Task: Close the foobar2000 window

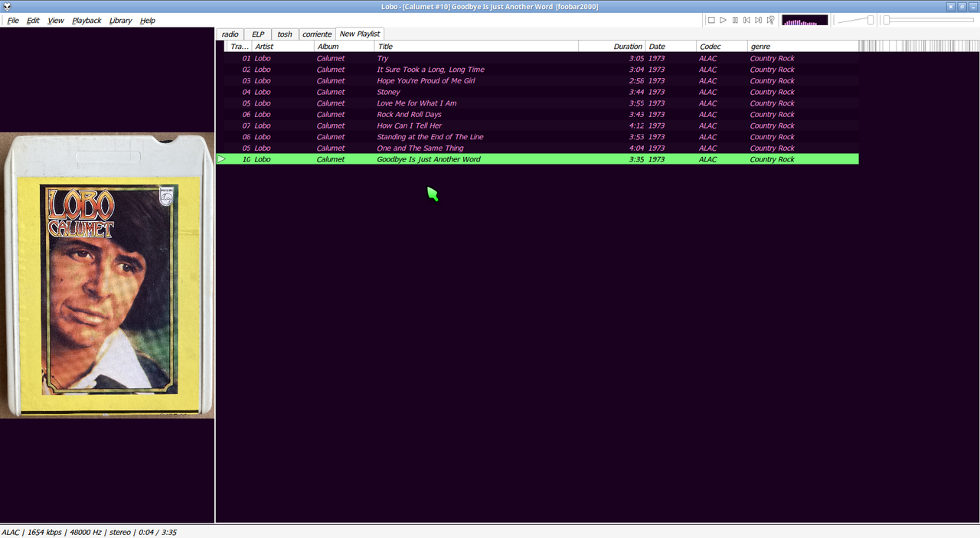Action: [x=951, y=6]
